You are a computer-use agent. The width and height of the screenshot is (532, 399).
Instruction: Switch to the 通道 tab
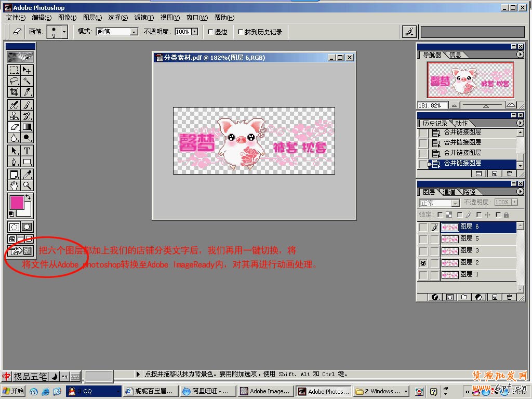tap(449, 192)
